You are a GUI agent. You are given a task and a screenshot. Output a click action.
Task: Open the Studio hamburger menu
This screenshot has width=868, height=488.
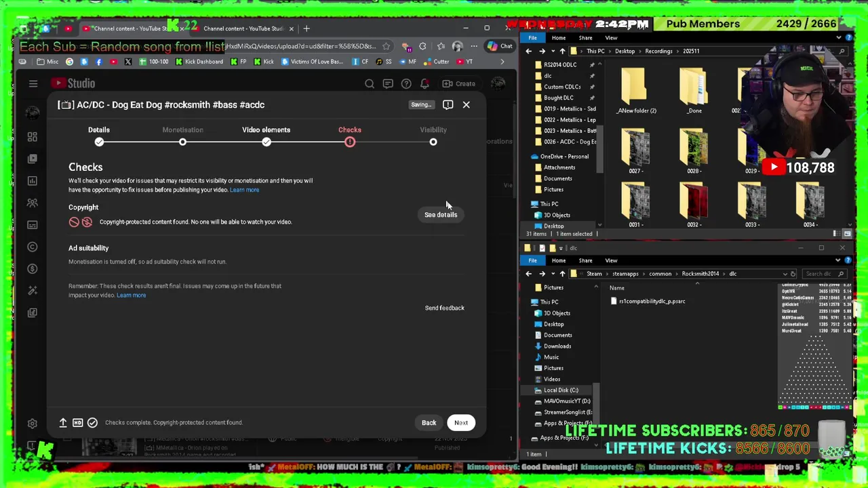tap(33, 83)
